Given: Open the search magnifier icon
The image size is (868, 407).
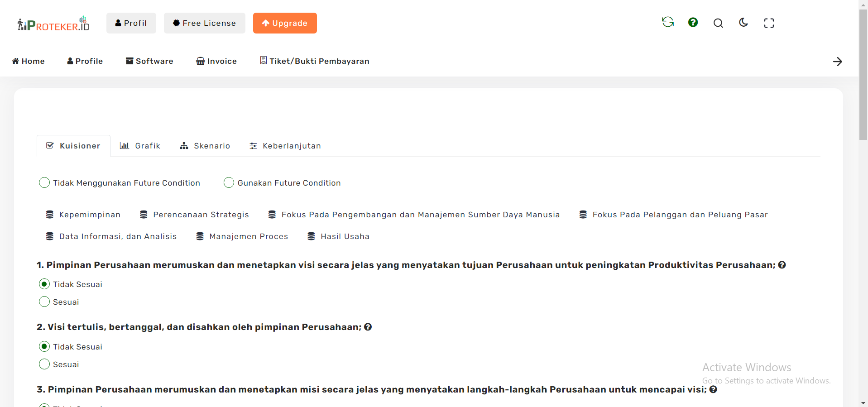Looking at the screenshot, I should pyautogui.click(x=718, y=23).
